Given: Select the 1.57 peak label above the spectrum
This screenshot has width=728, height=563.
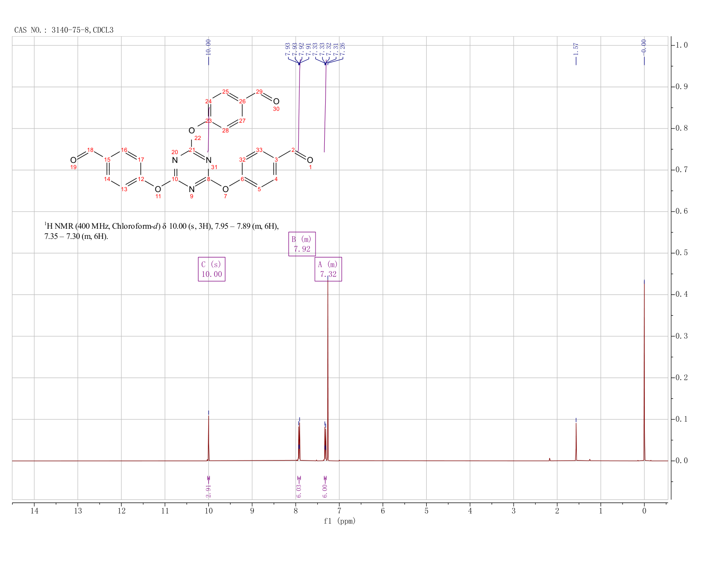Looking at the screenshot, I should (576, 49).
